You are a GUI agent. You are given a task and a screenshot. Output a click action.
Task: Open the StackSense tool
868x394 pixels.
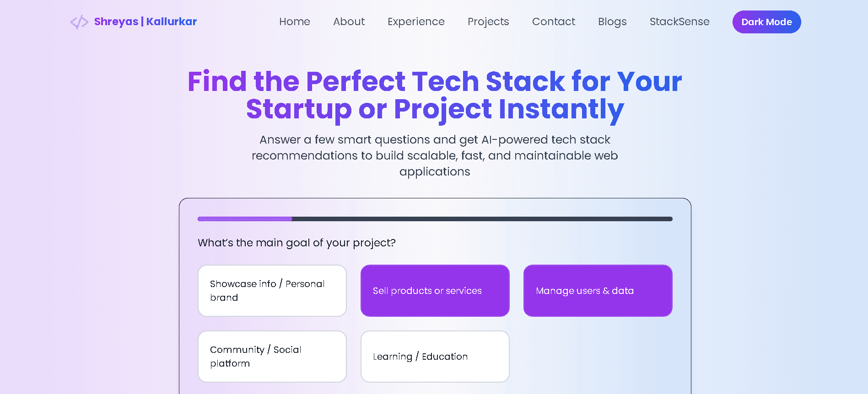679,21
